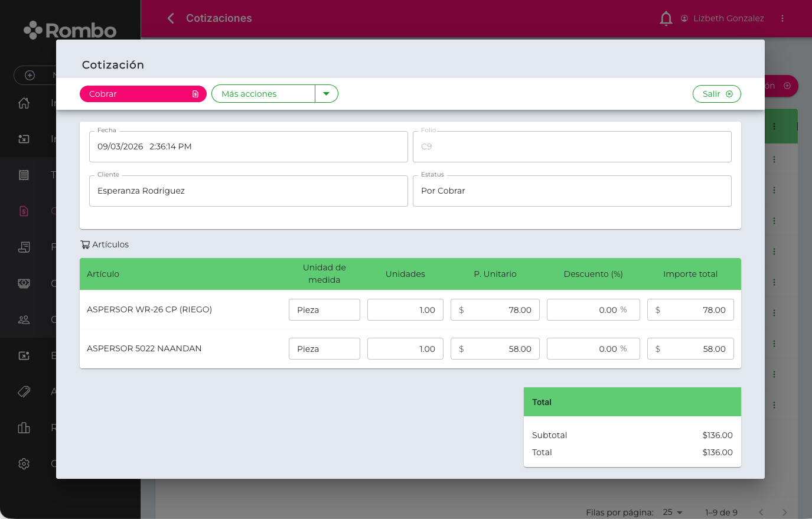812x519 pixels.
Task: Open the customers people icon in sidebar
Action: pyautogui.click(x=24, y=320)
